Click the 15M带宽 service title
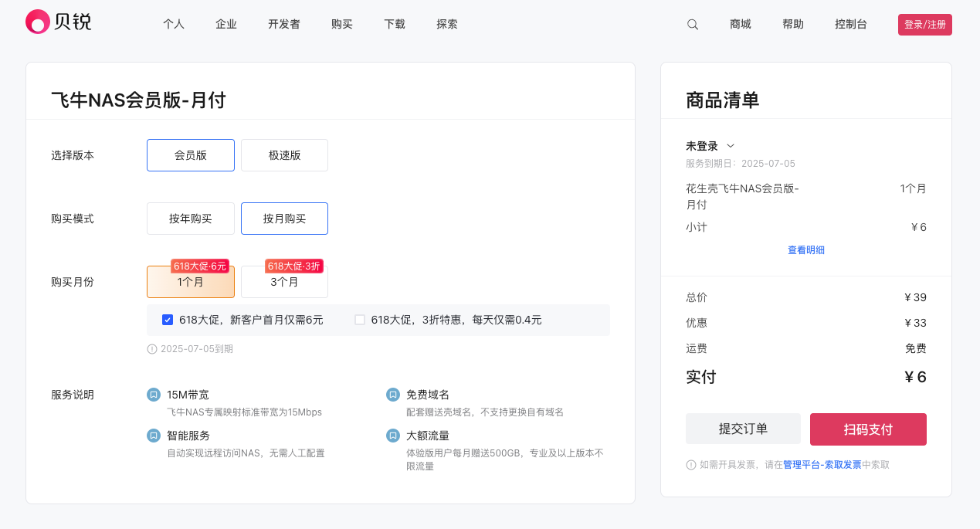The width and height of the screenshot is (980, 529). point(188,395)
